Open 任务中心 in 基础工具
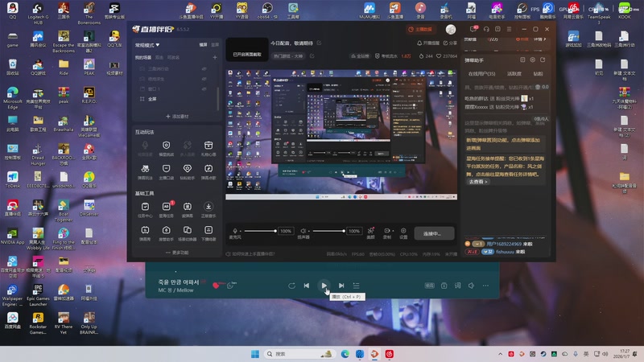 pyautogui.click(x=145, y=209)
